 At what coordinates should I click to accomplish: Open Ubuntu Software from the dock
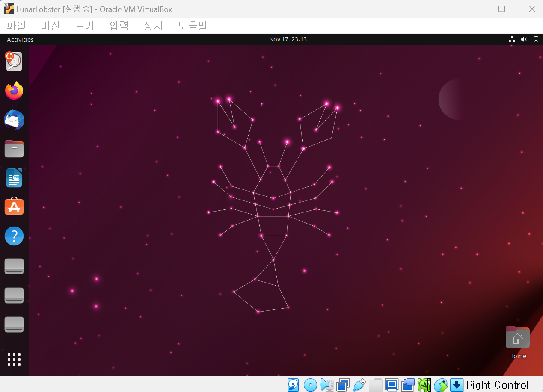pyautogui.click(x=14, y=206)
